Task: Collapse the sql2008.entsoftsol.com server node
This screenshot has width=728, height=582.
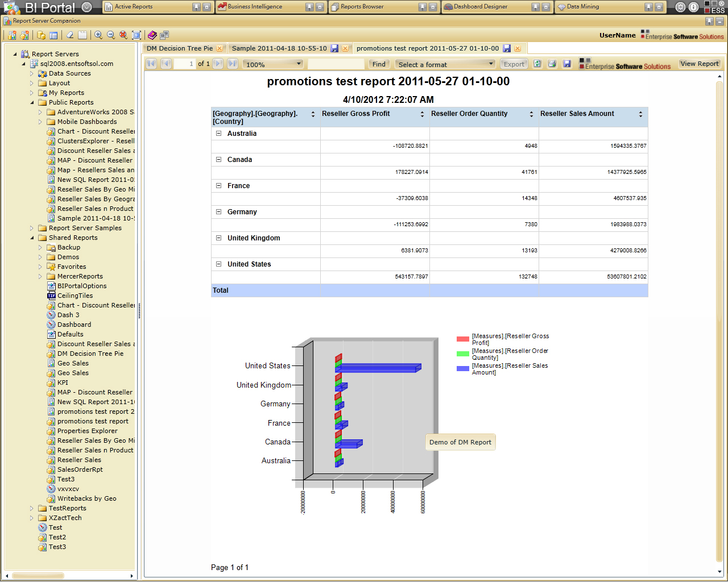Action: click(x=23, y=64)
